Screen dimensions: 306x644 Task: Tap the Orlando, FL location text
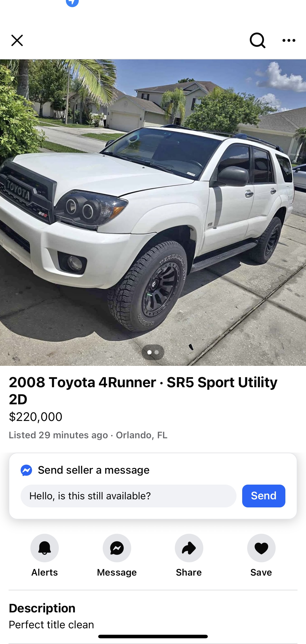pos(142,435)
